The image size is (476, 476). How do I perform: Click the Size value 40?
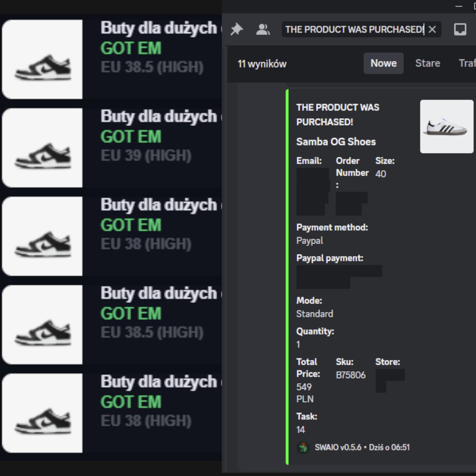click(x=381, y=174)
